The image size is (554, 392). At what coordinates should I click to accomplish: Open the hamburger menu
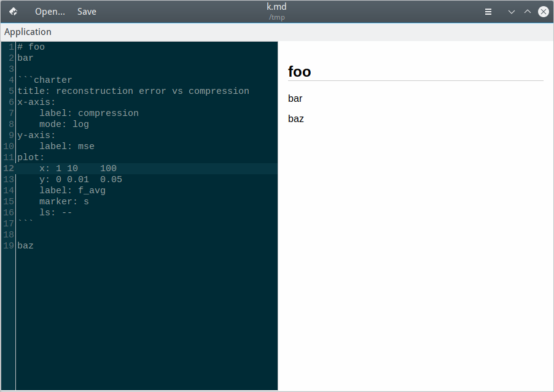coord(488,12)
